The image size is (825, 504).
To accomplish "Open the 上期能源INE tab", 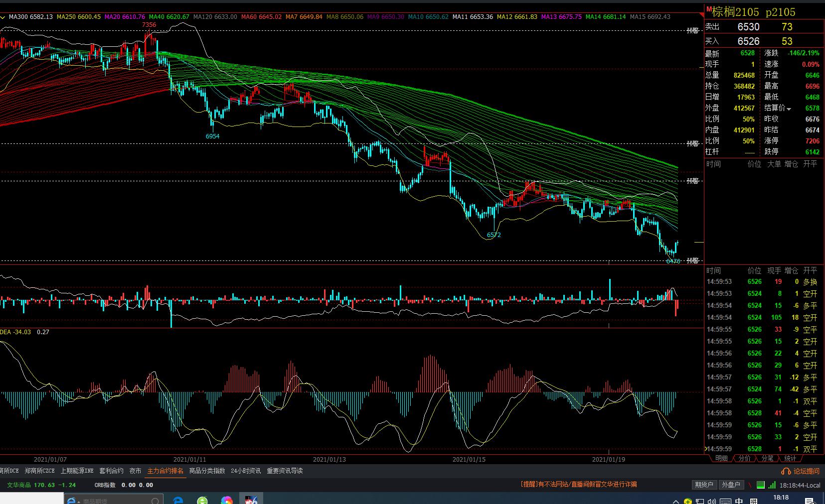I will (77, 471).
